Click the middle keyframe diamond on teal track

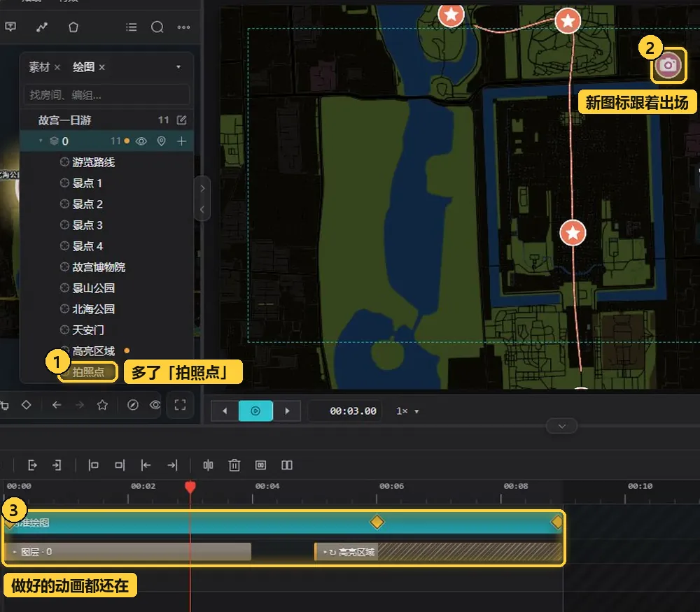pyautogui.click(x=377, y=522)
